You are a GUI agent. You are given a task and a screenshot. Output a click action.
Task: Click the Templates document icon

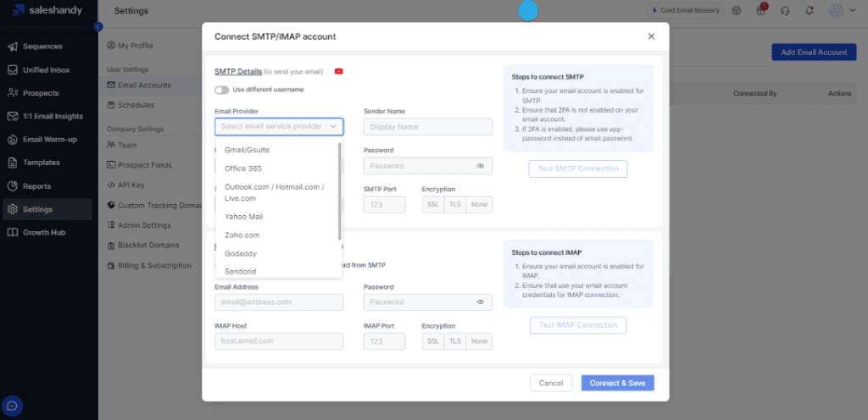12,163
